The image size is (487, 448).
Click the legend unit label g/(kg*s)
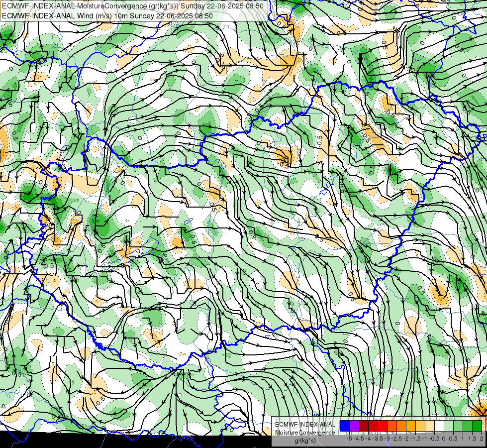click(305, 441)
